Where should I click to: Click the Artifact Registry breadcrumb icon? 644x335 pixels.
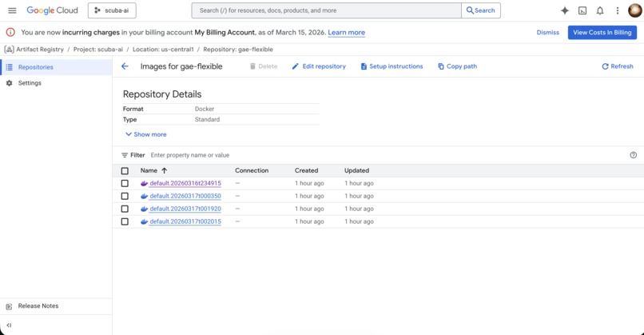tap(9, 50)
